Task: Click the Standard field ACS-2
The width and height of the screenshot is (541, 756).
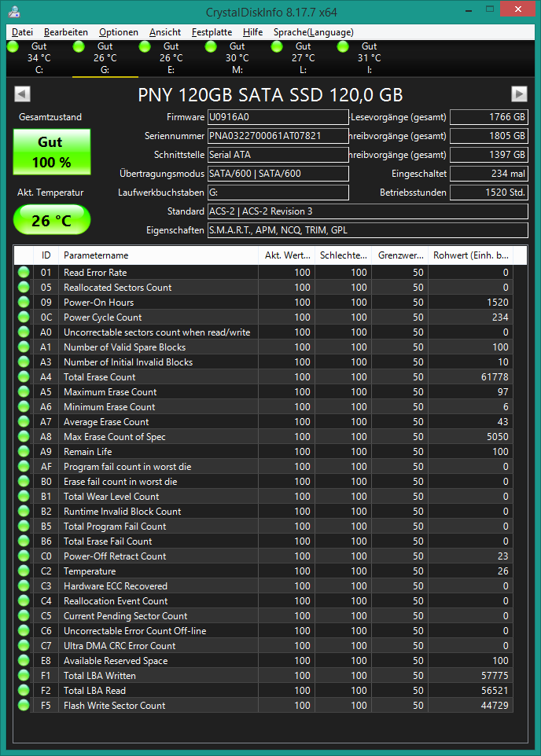Action: 368,211
